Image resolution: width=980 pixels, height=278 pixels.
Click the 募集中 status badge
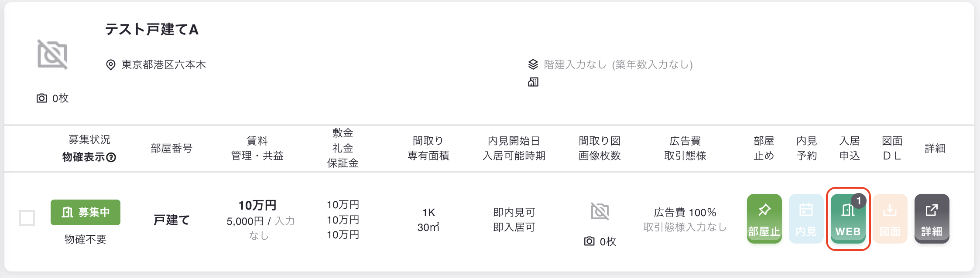[x=86, y=212]
